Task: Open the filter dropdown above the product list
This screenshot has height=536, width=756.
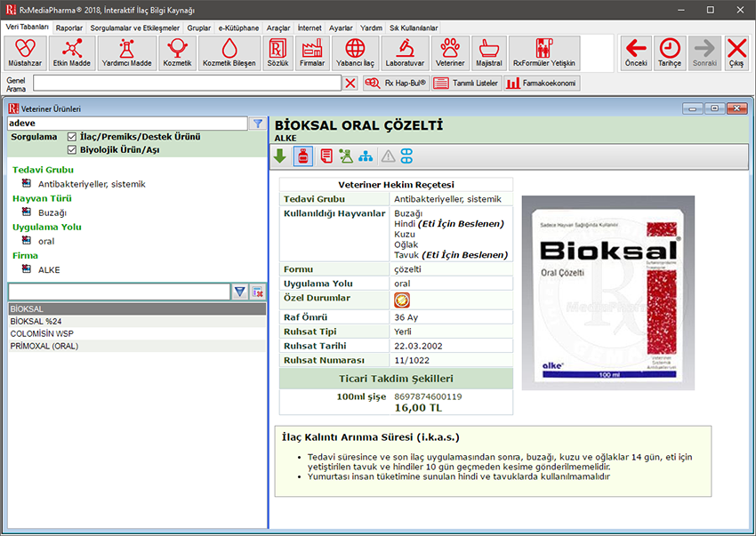Action: tap(239, 292)
